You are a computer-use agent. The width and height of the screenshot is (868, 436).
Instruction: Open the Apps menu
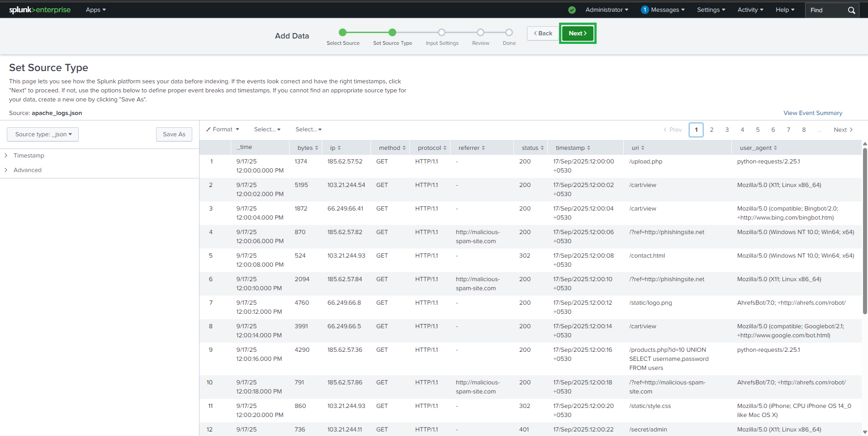(95, 10)
